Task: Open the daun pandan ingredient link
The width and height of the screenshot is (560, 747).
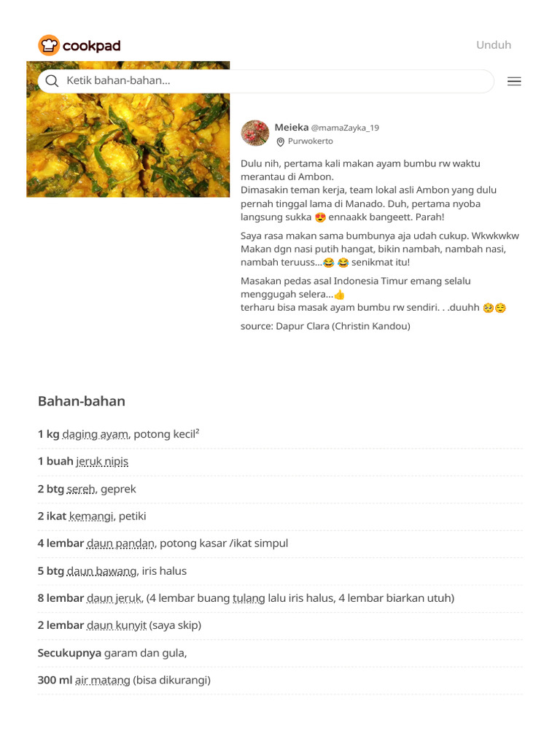Action: pyautogui.click(x=120, y=543)
